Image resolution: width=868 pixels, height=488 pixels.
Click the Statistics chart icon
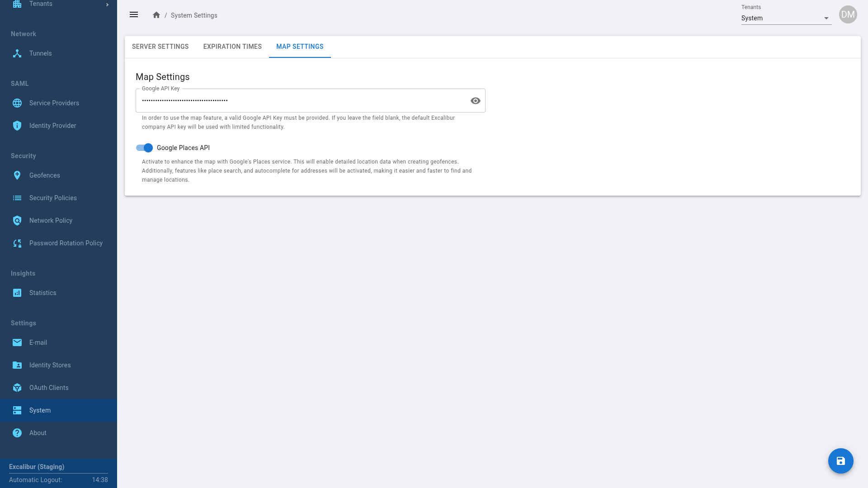pyautogui.click(x=17, y=293)
